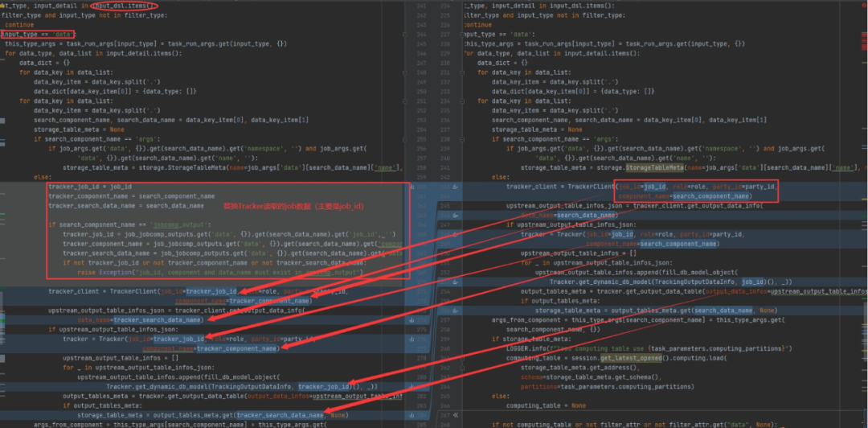Collapse the right-pane fold at line 238
The width and height of the screenshot is (868, 428).
pos(464,138)
